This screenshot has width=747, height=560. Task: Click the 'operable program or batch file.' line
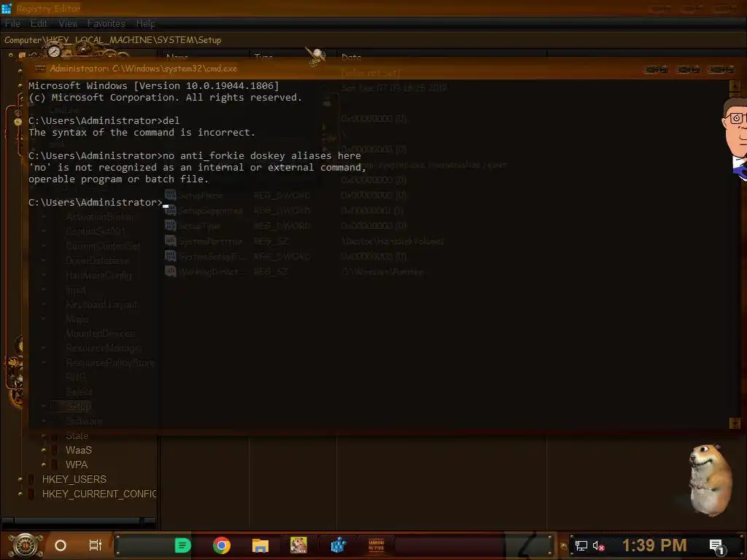pyautogui.click(x=118, y=179)
